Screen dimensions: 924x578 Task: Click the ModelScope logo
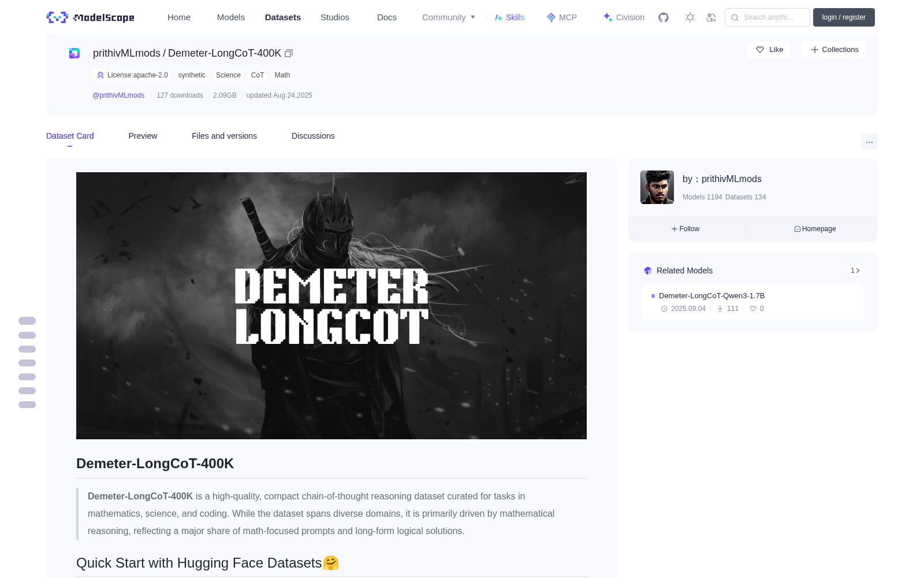point(91,17)
